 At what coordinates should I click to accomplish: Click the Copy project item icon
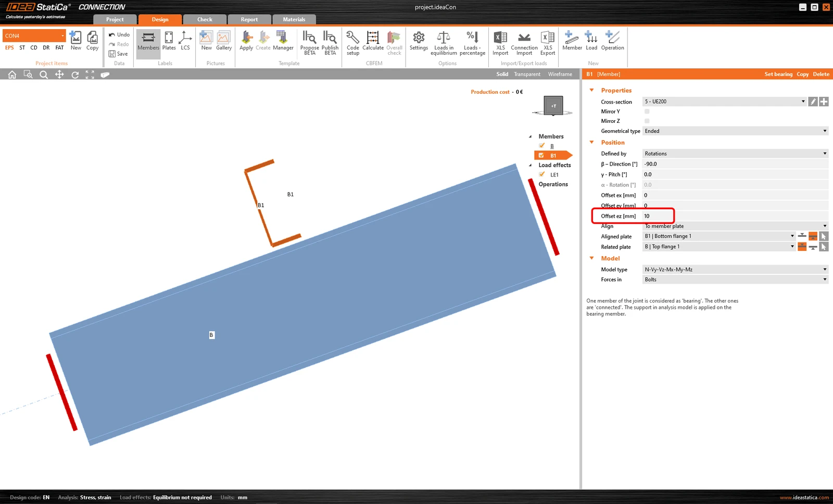92,41
